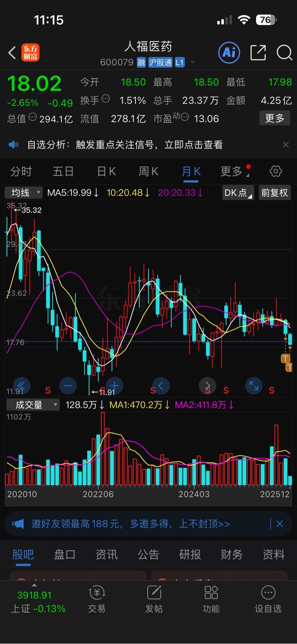Close the invite friends promotion banner
The width and height of the screenshot is (297, 644).
click(280, 524)
